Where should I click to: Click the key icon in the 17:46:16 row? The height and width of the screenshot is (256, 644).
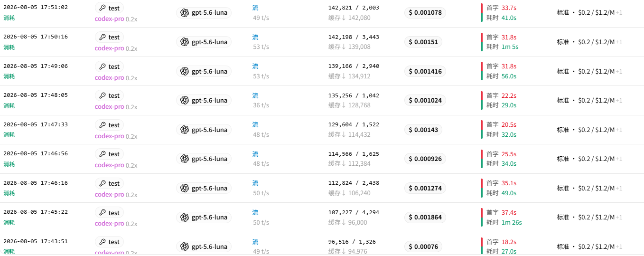(x=103, y=183)
